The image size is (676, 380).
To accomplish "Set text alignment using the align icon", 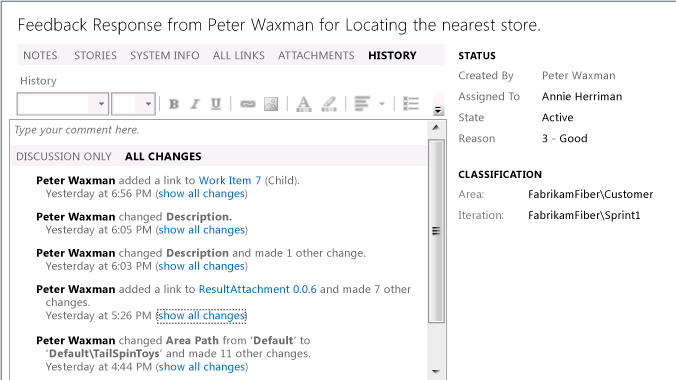I will [362, 104].
